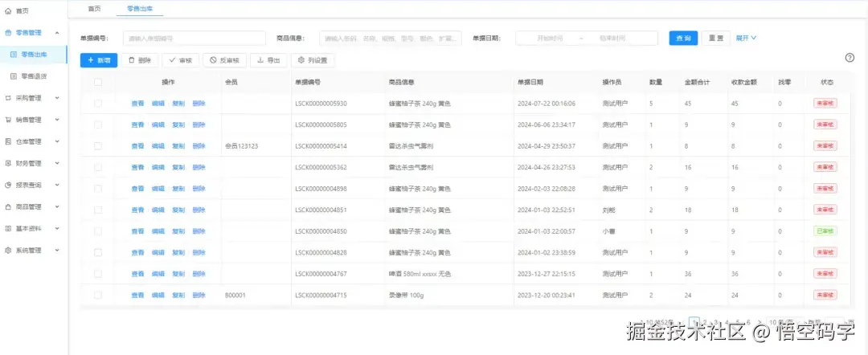The height and width of the screenshot is (355, 868).
Task: Check the row LSCK00000005362 checkbox
Action: (98, 167)
